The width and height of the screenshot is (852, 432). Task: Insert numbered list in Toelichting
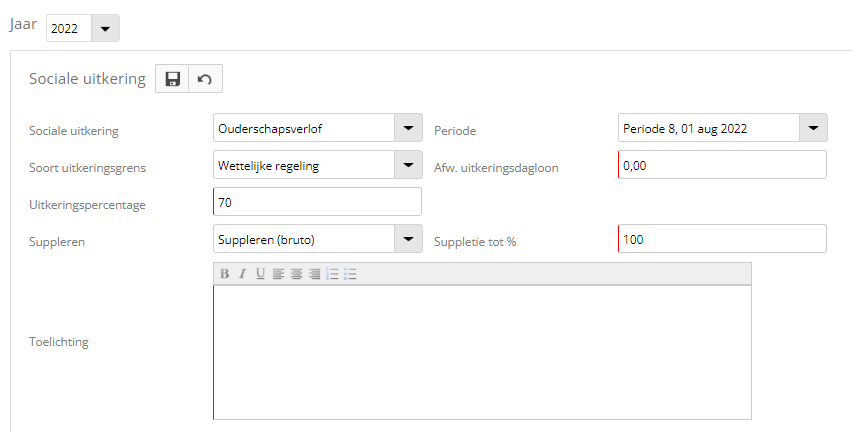332,274
